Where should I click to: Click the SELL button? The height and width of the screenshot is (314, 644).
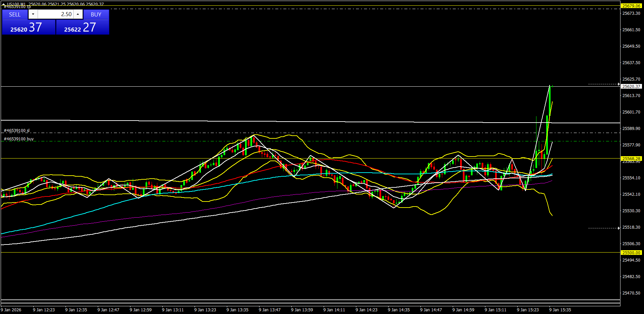click(x=15, y=14)
